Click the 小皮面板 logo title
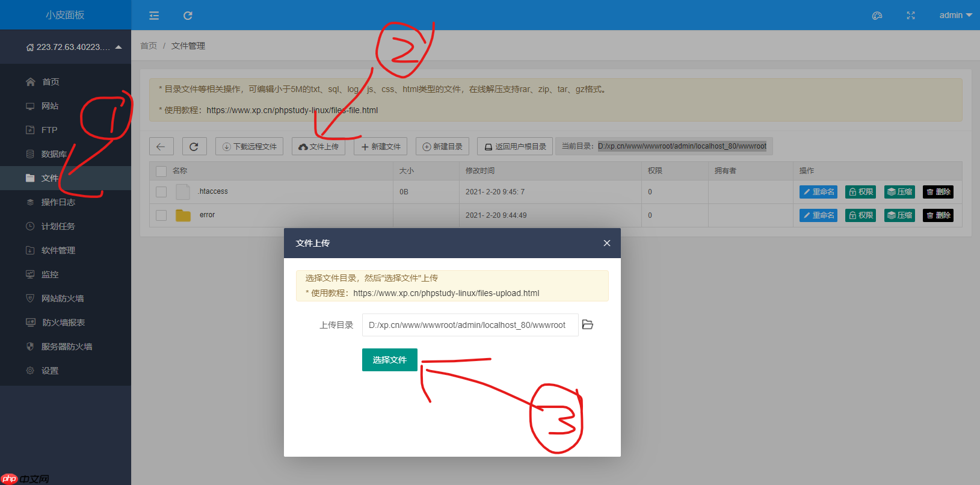This screenshot has width=980, height=485. (x=65, y=15)
